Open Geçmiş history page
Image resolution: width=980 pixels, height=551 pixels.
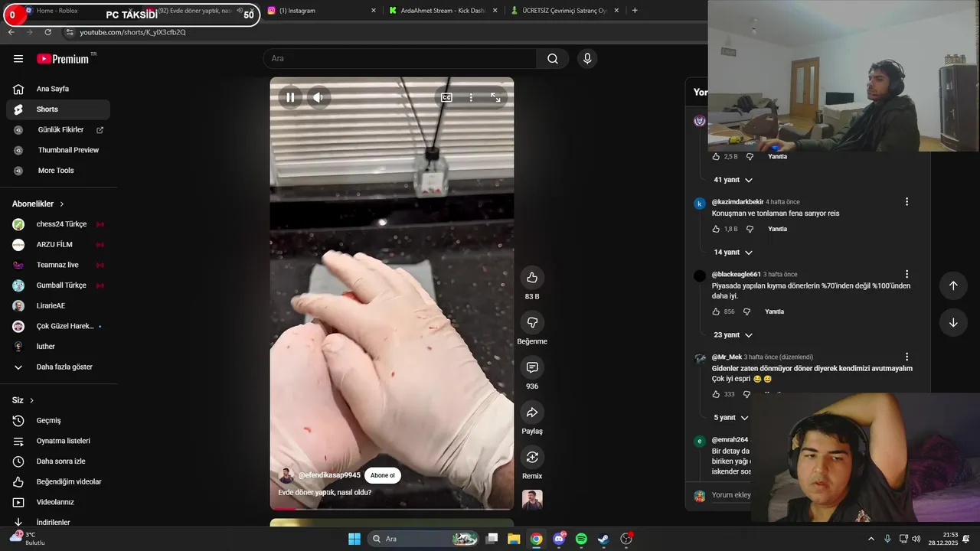coord(58,421)
